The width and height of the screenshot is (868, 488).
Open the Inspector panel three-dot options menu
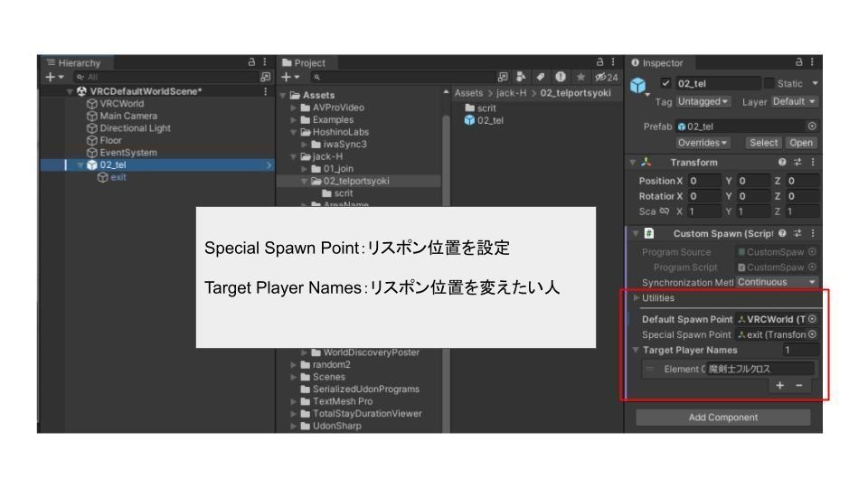(812, 62)
